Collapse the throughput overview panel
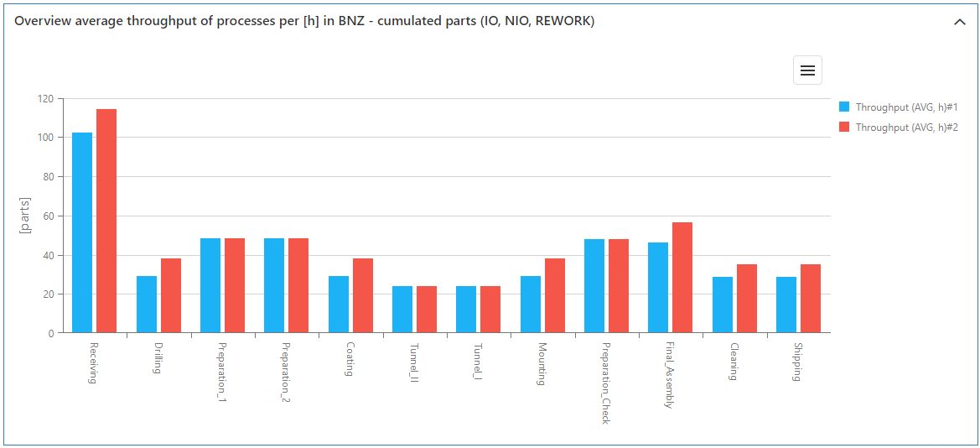The height and width of the screenshot is (448, 980). [960, 23]
